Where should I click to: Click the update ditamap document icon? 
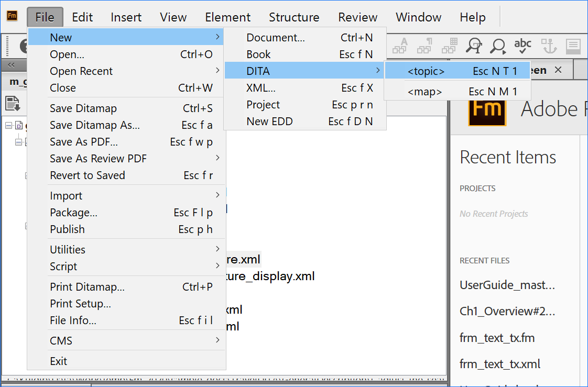tap(13, 103)
